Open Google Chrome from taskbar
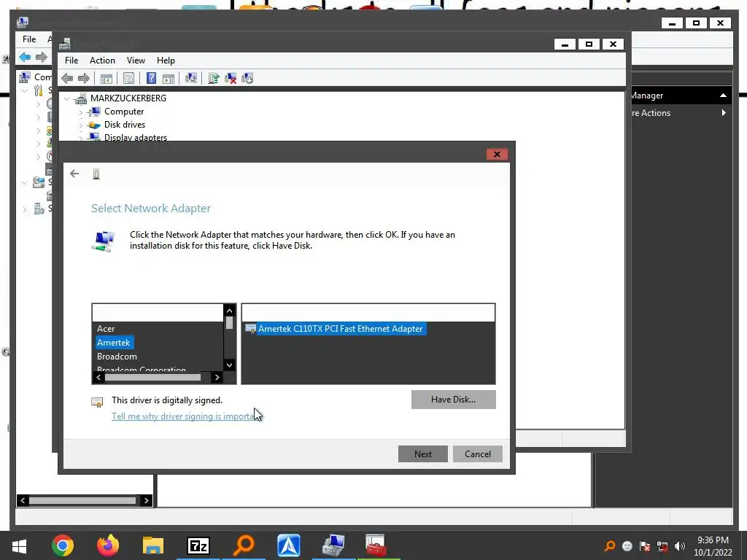 click(x=63, y=545)
